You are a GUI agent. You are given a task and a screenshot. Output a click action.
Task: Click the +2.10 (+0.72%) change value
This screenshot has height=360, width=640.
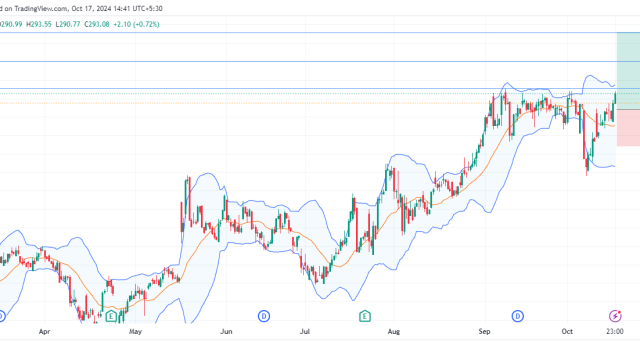(x=136, y=24)
